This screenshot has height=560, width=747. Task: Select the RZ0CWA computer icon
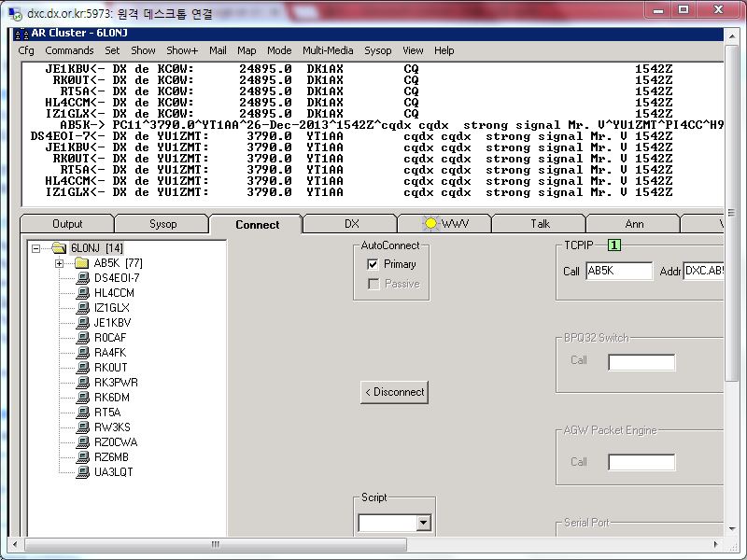(83, 441)
